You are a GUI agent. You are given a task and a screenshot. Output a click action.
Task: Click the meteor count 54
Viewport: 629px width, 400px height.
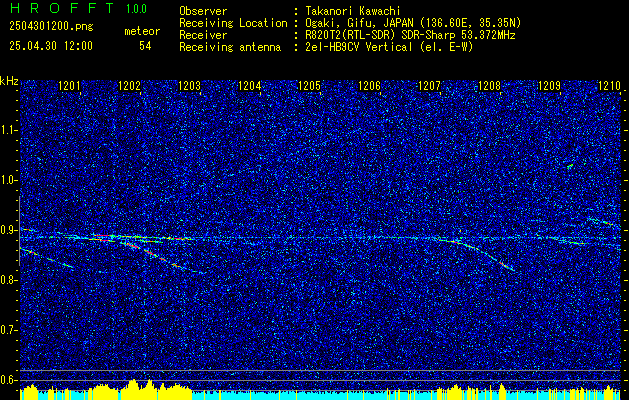(x=145, y=46)
